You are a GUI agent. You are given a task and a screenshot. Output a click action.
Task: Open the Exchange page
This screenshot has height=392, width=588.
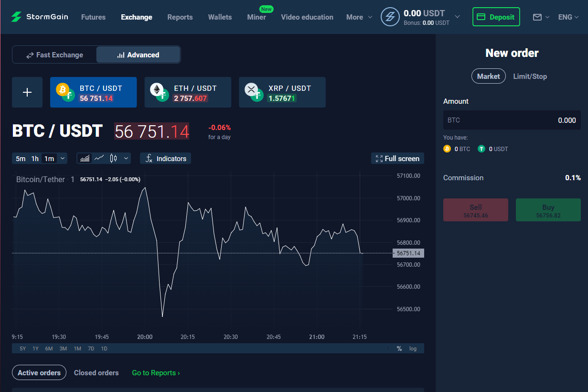click(137, 17)
